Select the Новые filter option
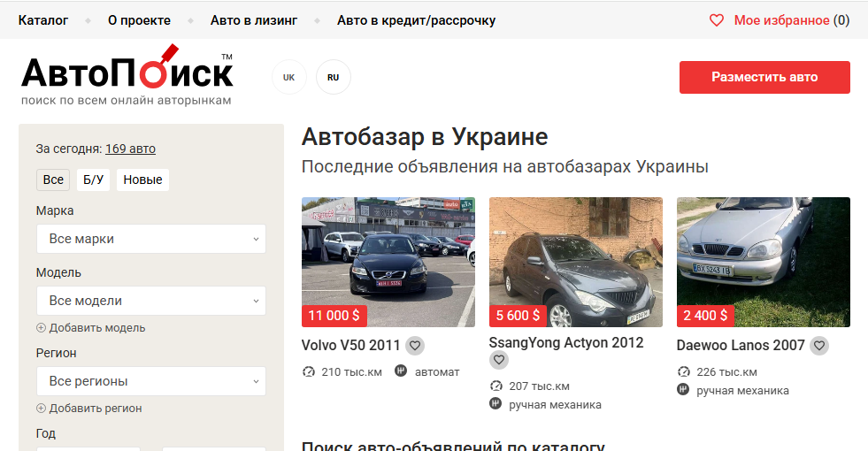Viewport: 868px width, 451px height. point(142,180)
